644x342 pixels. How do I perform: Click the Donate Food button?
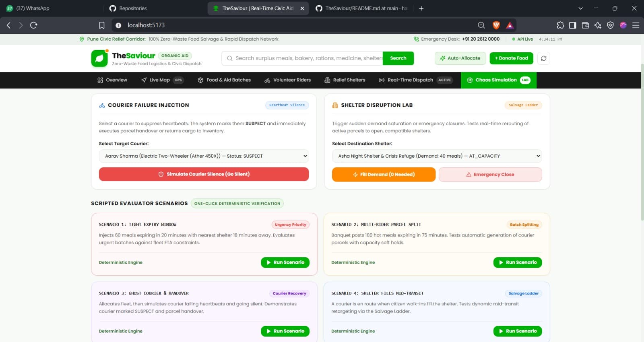pos(511,58)
